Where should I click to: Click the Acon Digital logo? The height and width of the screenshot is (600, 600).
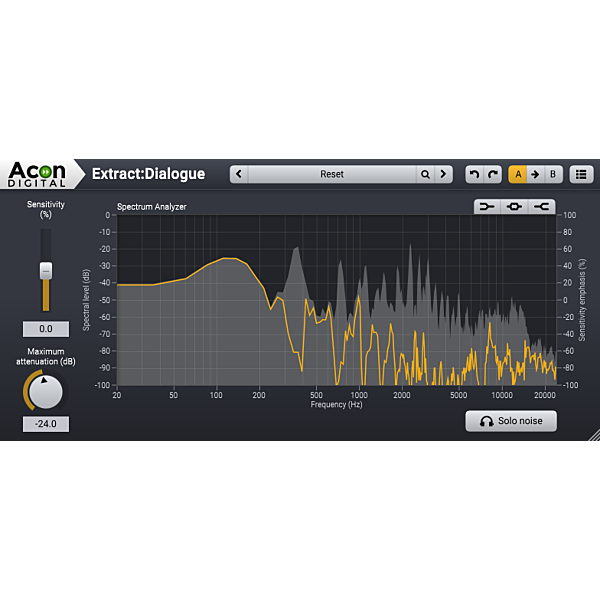pyautogui.click(x=37, y=174)
